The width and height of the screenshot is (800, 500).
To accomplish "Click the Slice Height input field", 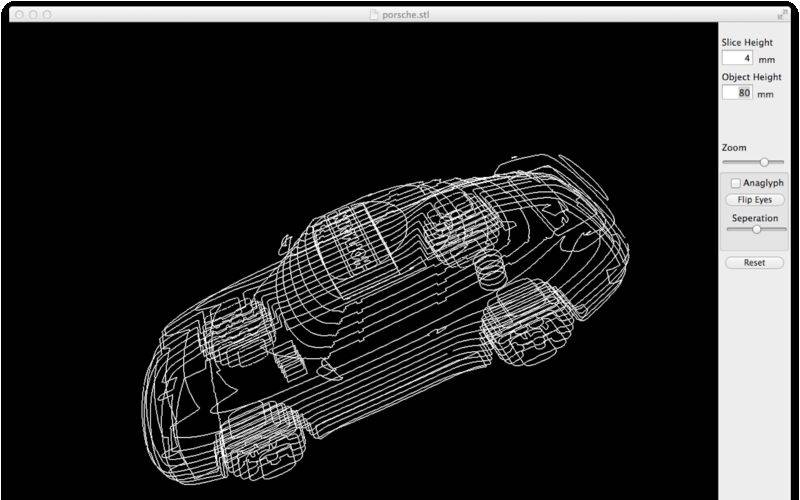I will pyautogui.click(x=738, y=58).
